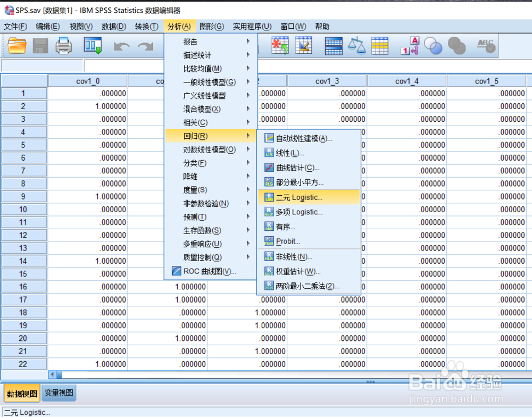Screen dimensions: 532x417
Task: Click the cov1_5 column header
Action: (x=487, y=81)
